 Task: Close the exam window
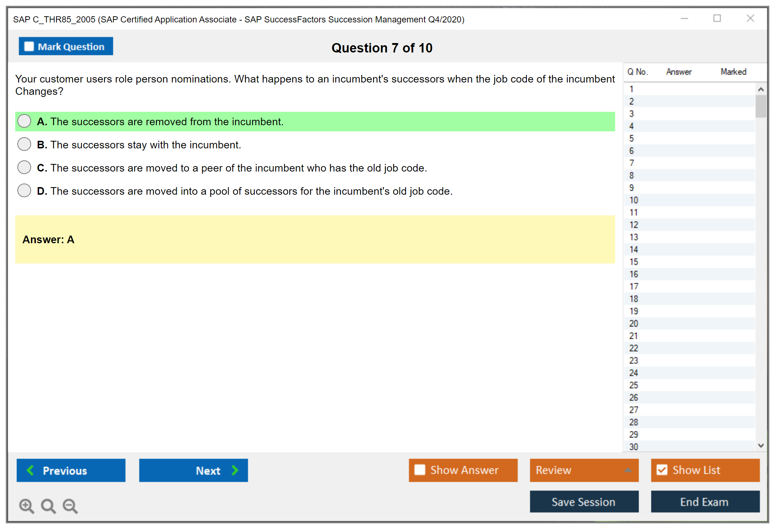point(750,18)
